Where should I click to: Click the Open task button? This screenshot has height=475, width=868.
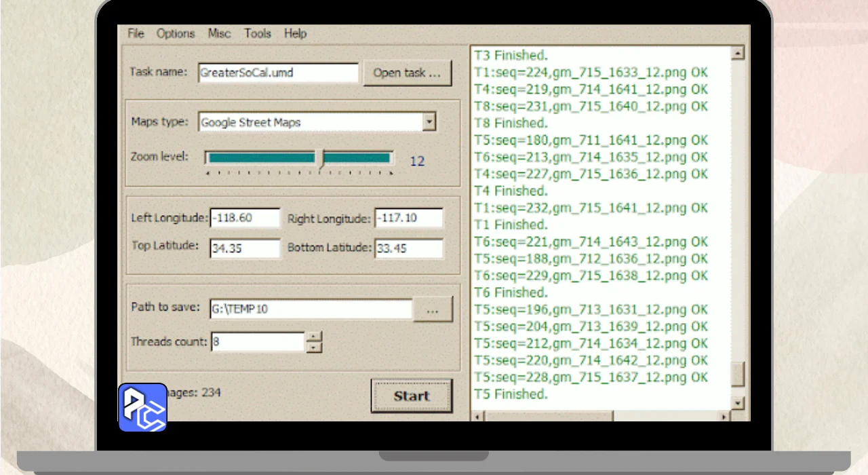(408, 73)
